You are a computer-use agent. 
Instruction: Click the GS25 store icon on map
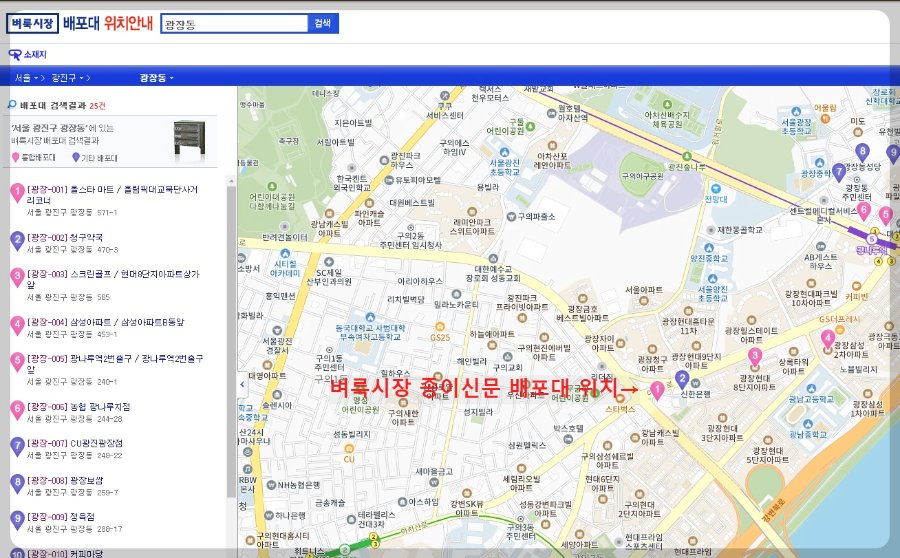pos(440,327)
